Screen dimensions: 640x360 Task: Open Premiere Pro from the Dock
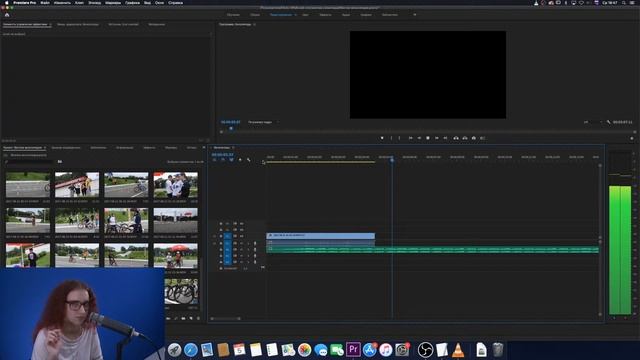tap(353, 350)
